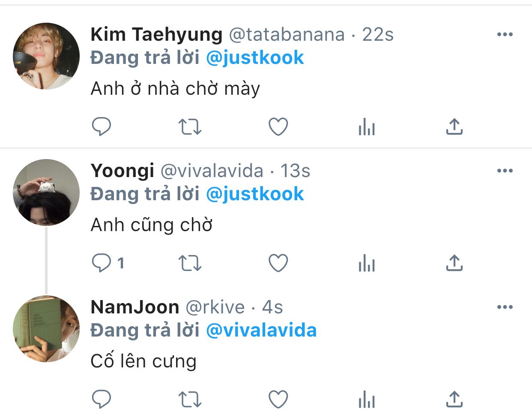Viewport: 532px width, 418px height.
Task: Reply to NamJoon's tweet
Action: click(x=102, y=399)
